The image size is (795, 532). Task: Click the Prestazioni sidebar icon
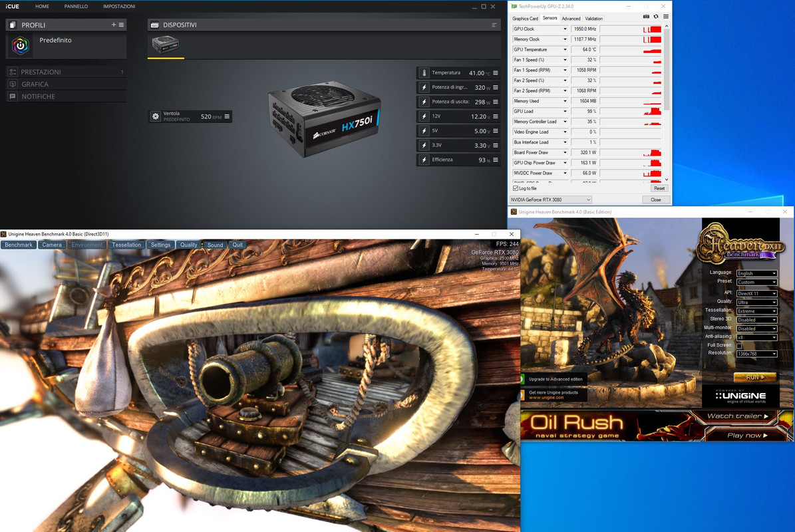pyautogui.click(x=13, y=72)
